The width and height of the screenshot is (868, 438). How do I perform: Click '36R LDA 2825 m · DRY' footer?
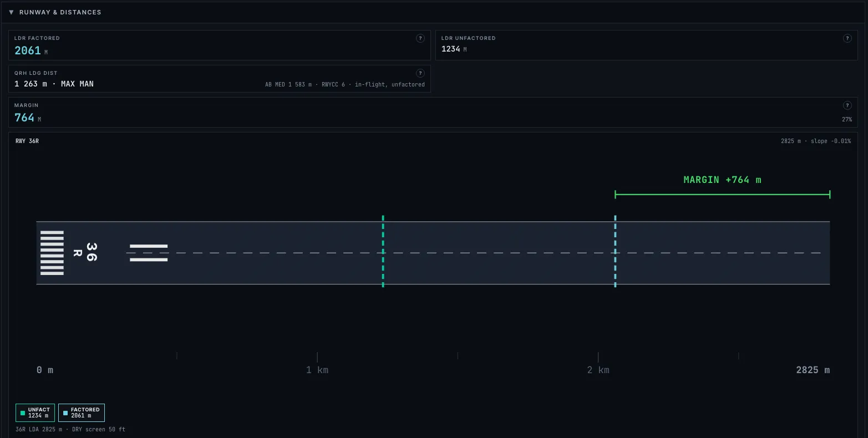(70, 430)
